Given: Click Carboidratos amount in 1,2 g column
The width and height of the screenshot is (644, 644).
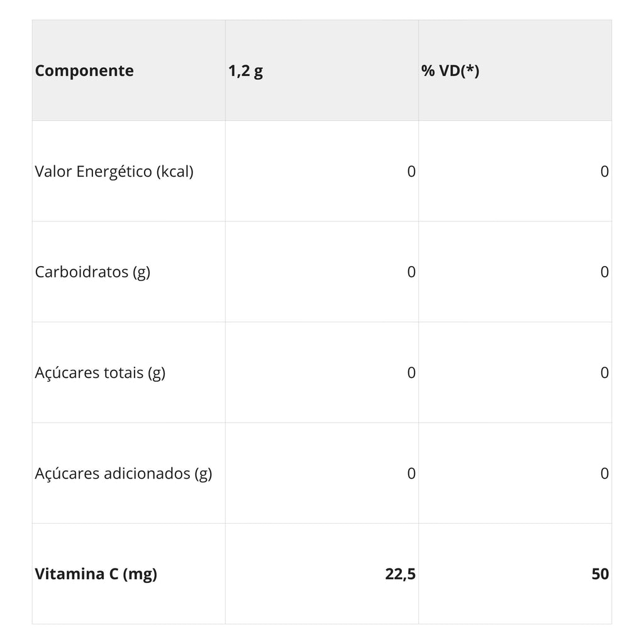Looking at the screenshot, I should 411,272.
